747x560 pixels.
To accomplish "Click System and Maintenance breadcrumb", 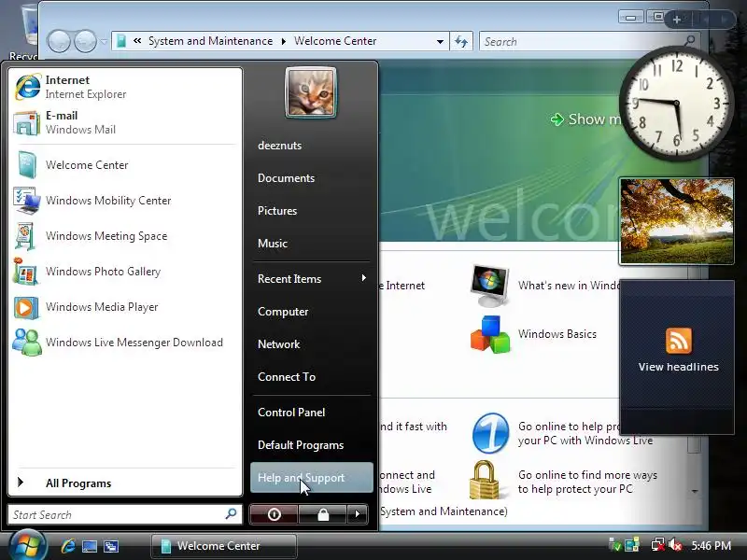I will pyautogui.click(x=211, y=41).
